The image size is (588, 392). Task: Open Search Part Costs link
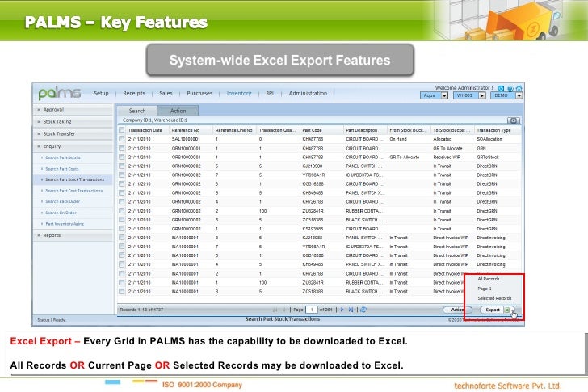[x=62, y=169]
